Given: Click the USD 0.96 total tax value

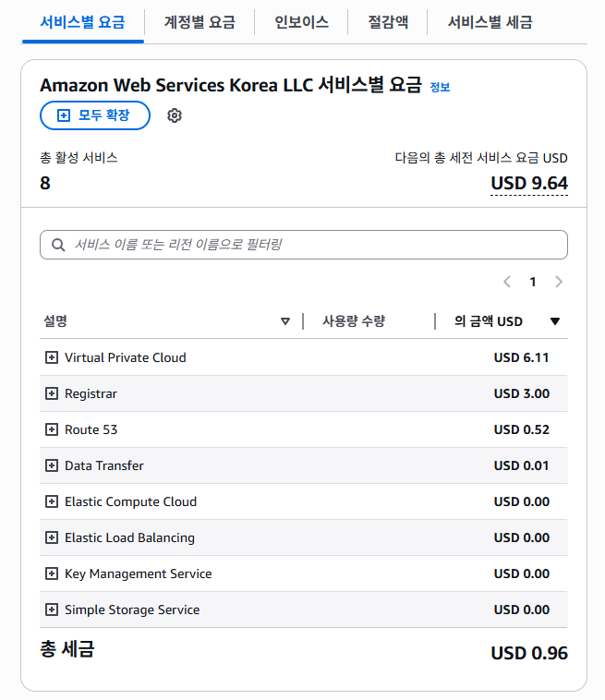Looking at the screenshot, I should (529, 653).
